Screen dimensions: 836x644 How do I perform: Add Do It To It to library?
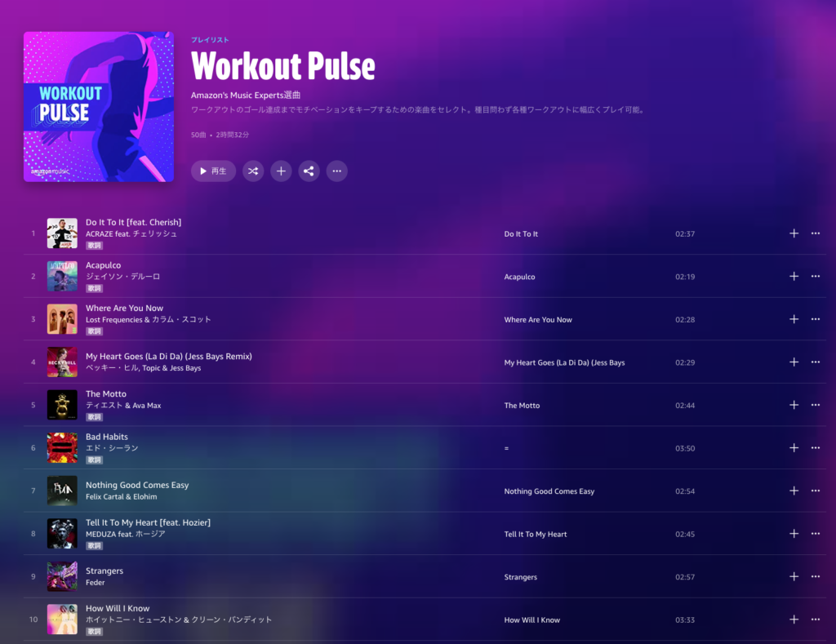pos(794,233)
